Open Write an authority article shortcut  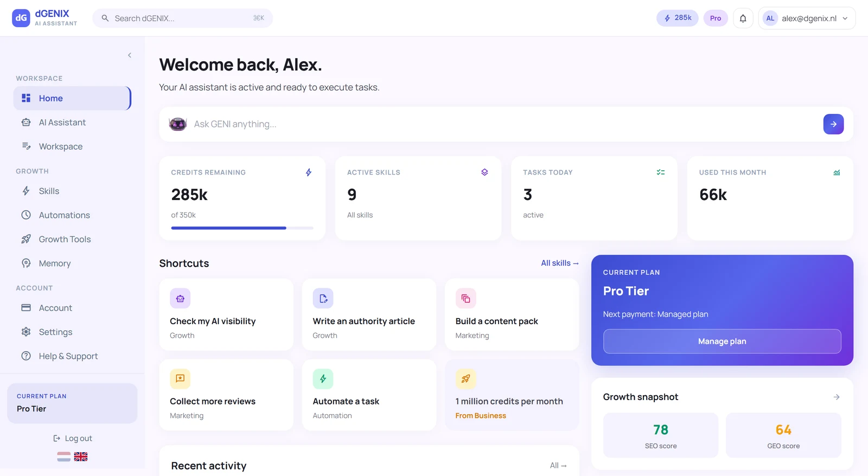(x=369, y=314)
